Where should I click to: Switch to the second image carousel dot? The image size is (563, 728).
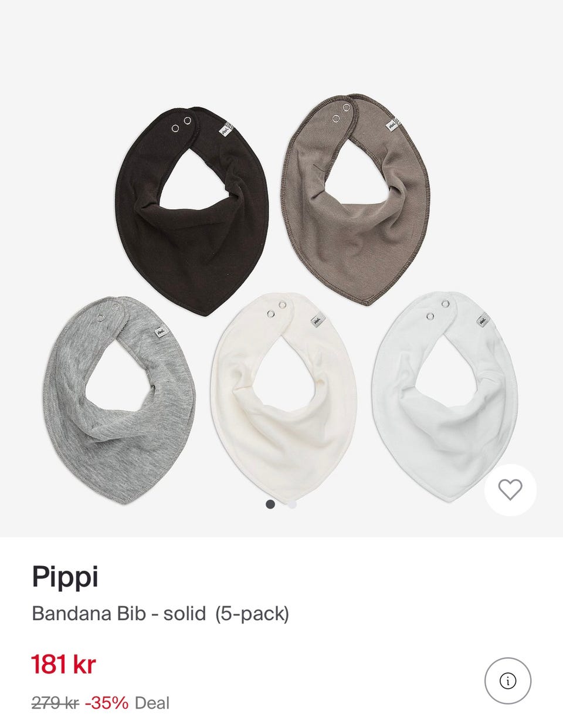tap(291, 504)
